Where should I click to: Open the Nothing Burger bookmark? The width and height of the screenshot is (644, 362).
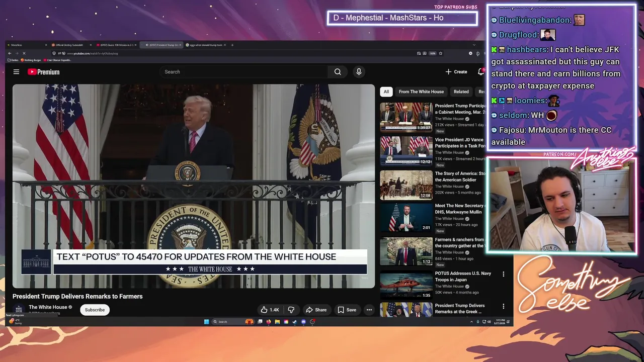pos(31,60)
